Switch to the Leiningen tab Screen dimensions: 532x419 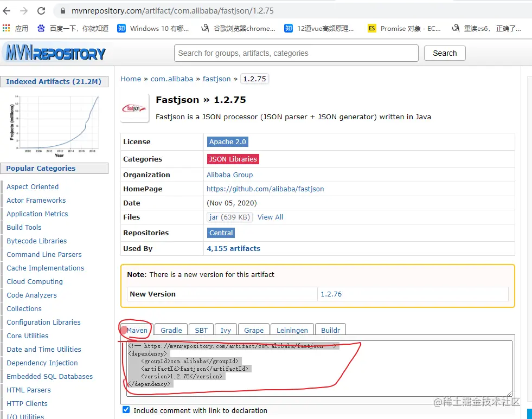[292, 330]
